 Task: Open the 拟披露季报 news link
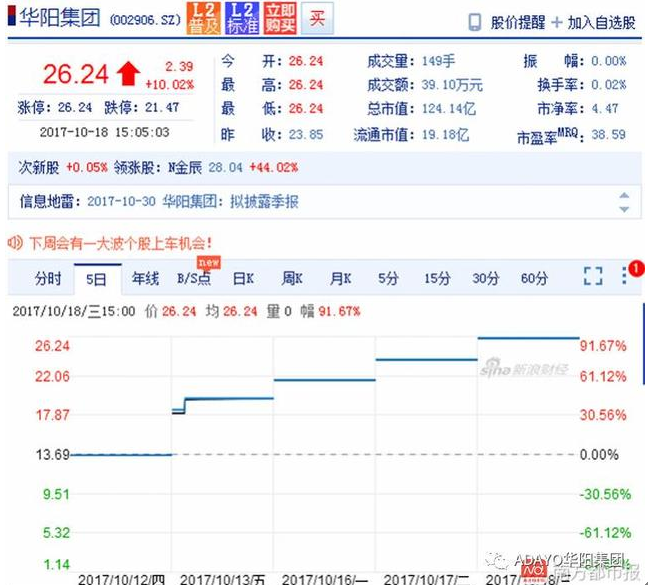point(264,202)
